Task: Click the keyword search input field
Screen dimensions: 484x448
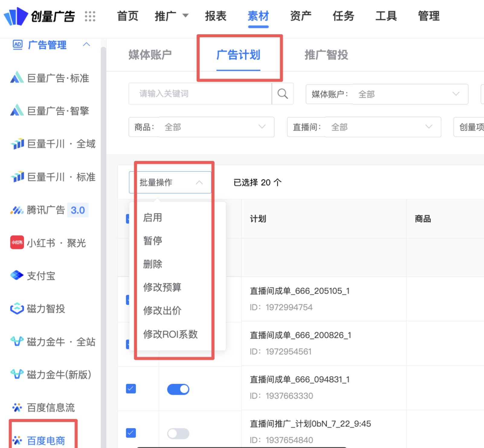Action: click(200, 94)
